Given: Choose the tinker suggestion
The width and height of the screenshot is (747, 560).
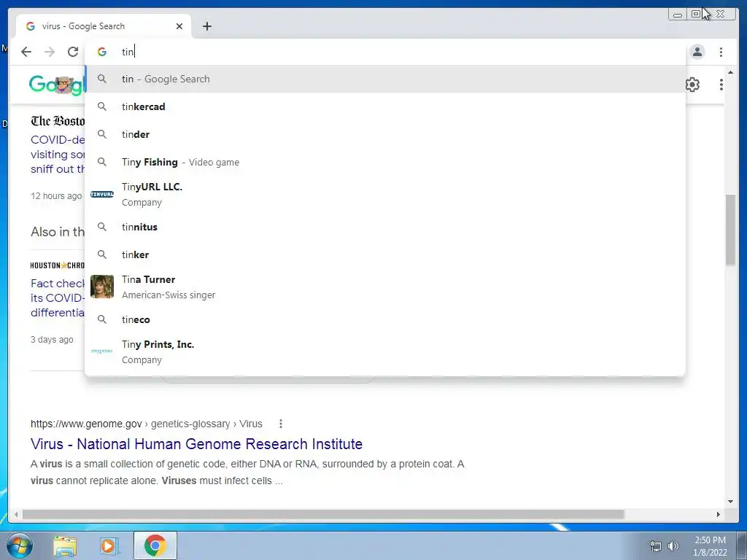Looking at the screenshot, I should [x=385, y=254].
